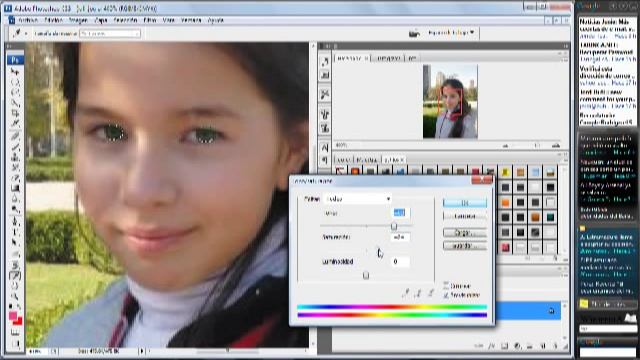Select the Eyedropper tool in the toolbox
This screenshot has height=360, width=640.
coord(15,276)
